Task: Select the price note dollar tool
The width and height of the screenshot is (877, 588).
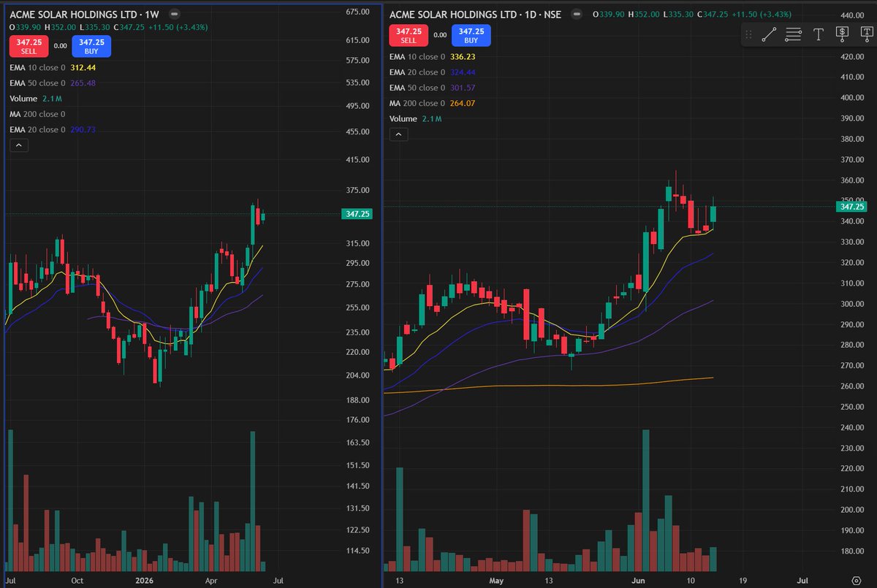Action: tap(841, 34)
